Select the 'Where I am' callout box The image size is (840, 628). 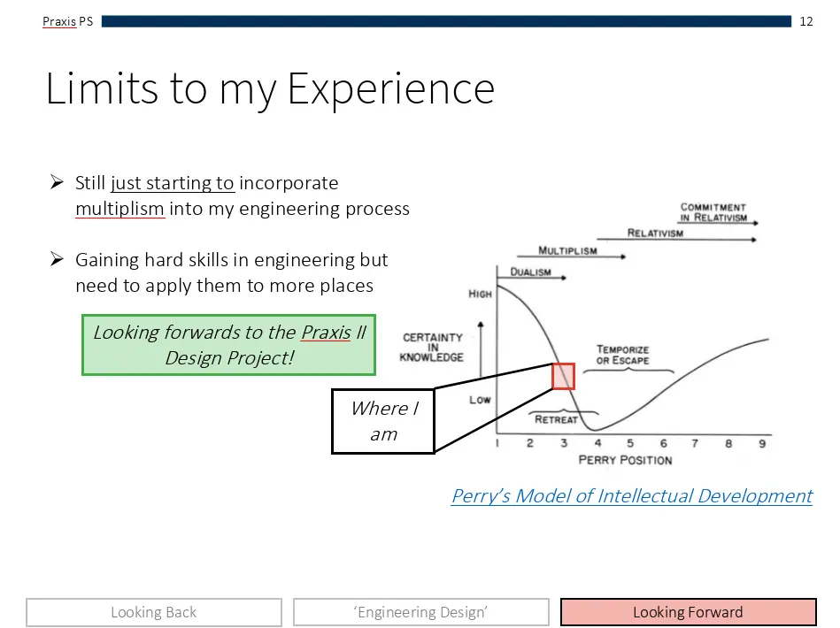[x=383, y=421]
